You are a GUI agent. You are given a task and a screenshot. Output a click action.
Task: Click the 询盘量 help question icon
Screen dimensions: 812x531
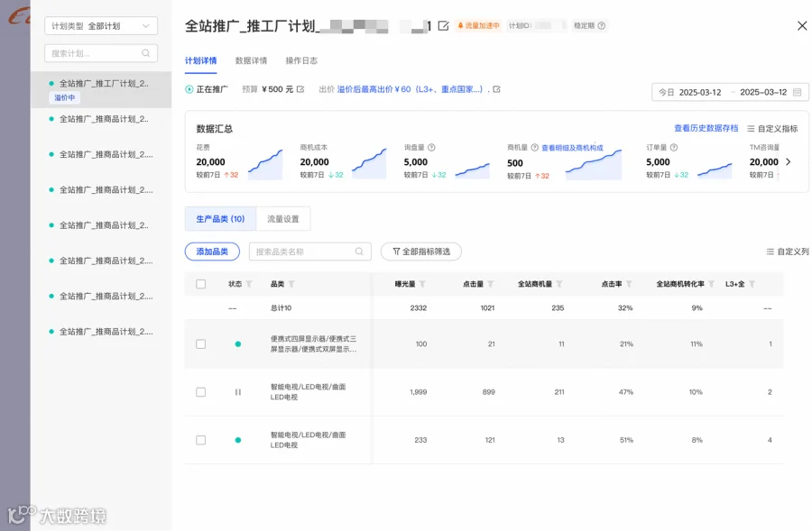pos(431,148)
